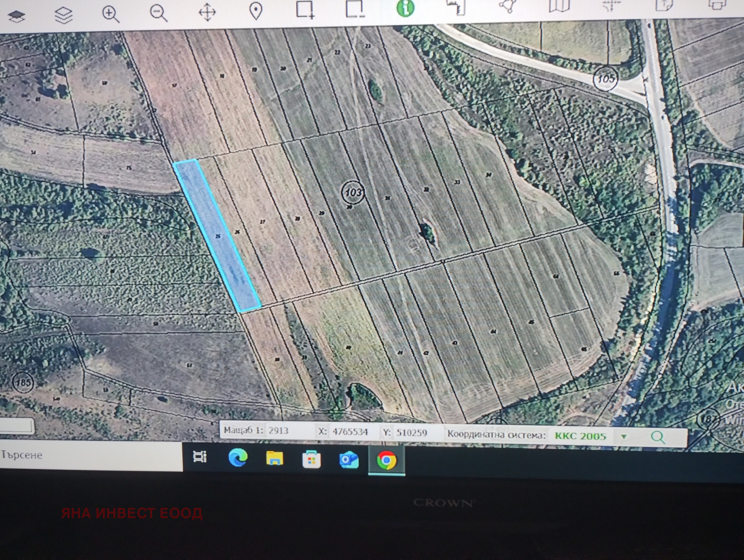This screenshot has height=560, width=744.
Task: Select the pan move arrows tool
Action: coord(207,12)
